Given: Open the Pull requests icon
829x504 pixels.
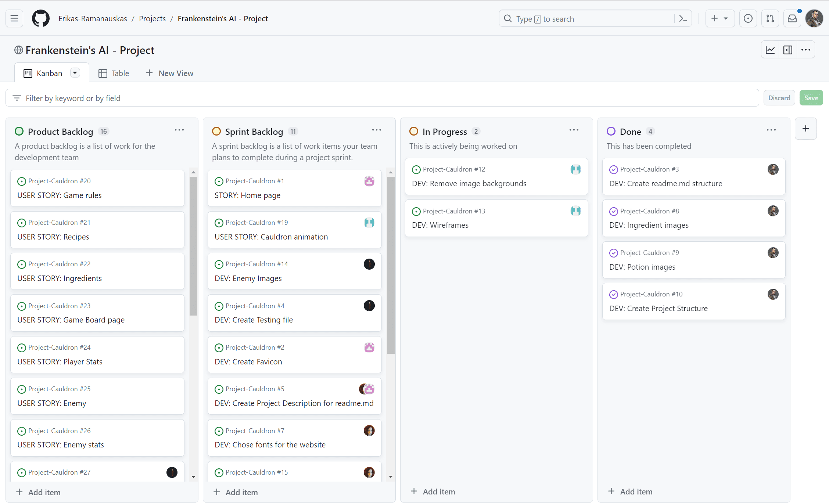Looking at the screenshot, I should [x=770, y=18].
